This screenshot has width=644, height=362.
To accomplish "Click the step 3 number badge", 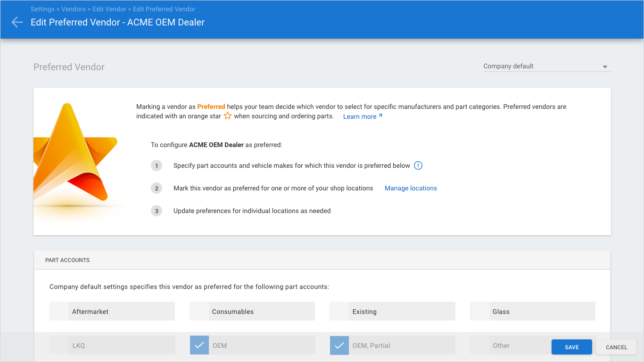I will pyautogui.click(x=157, y=211).
